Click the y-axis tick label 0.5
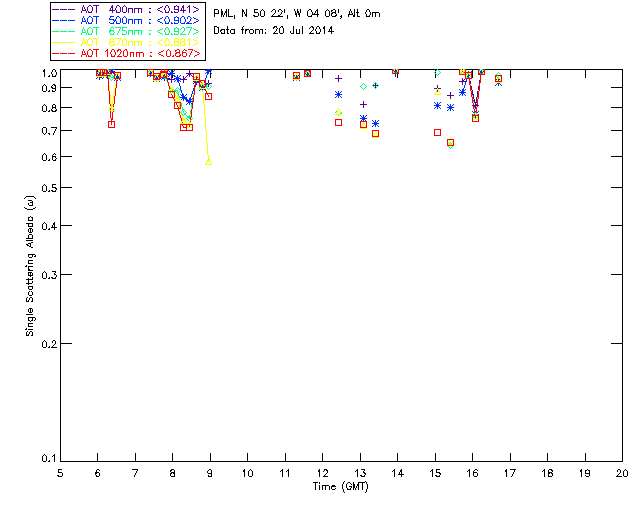Viewport: 640px width, 512px height. (x=49, y=188)
